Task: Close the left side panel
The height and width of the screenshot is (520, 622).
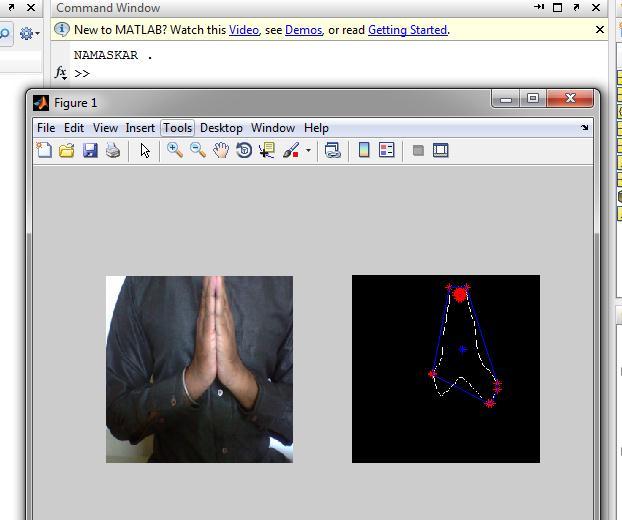Action: pos(31,7)
